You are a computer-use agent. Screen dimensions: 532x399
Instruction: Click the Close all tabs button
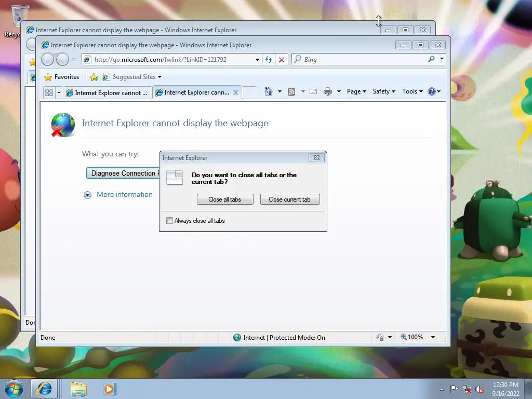(225, 199)
